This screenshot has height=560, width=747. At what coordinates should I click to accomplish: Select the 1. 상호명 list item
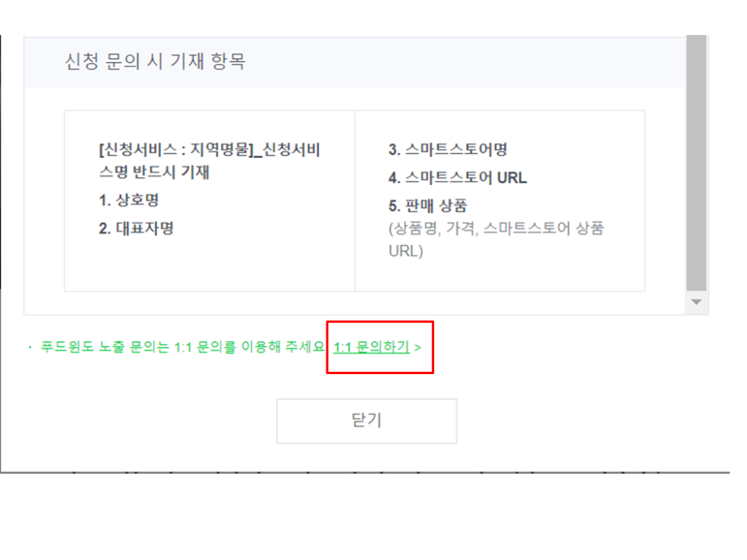(128, 200)
